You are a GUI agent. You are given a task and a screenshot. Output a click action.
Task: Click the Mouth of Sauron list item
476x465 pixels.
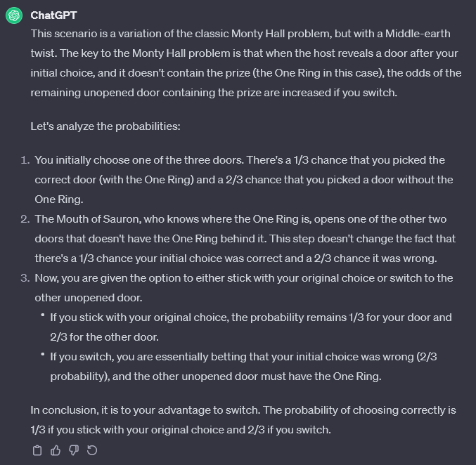pyautogui.click(x=245, y=238)
